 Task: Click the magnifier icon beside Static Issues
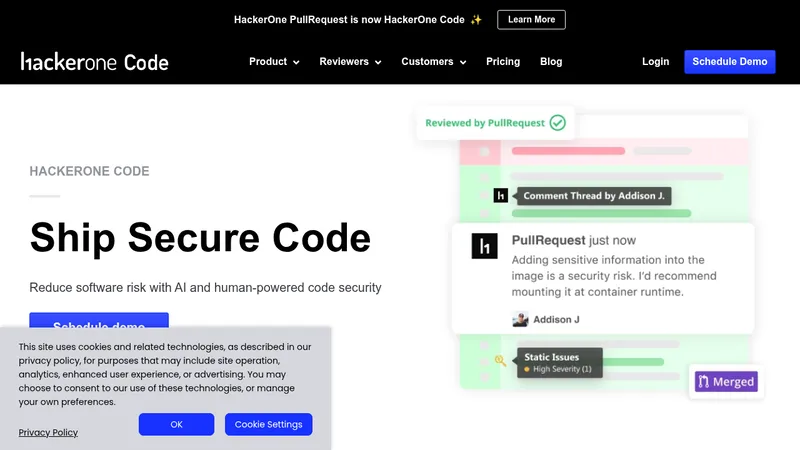pyautogui.click(x=500, y=361)
